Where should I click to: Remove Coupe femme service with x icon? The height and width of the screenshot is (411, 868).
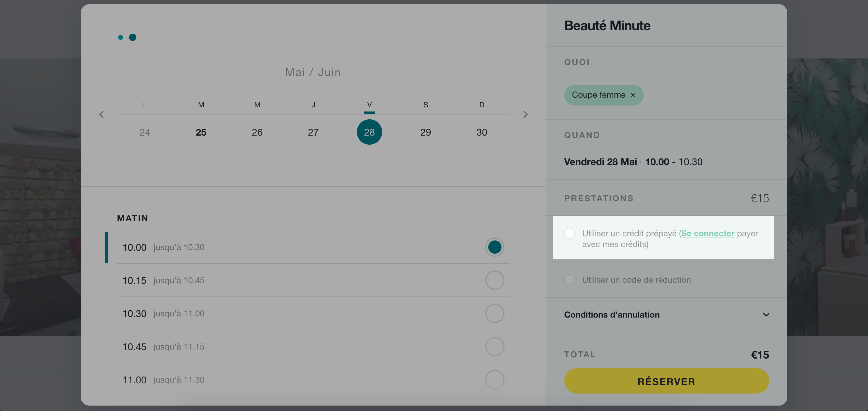633,95
